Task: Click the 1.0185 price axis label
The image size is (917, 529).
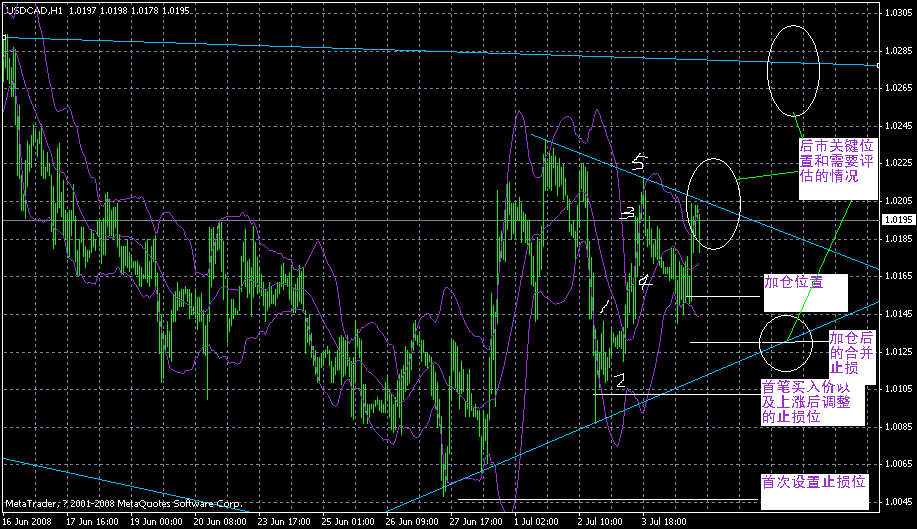Action: tap(899, 238)
